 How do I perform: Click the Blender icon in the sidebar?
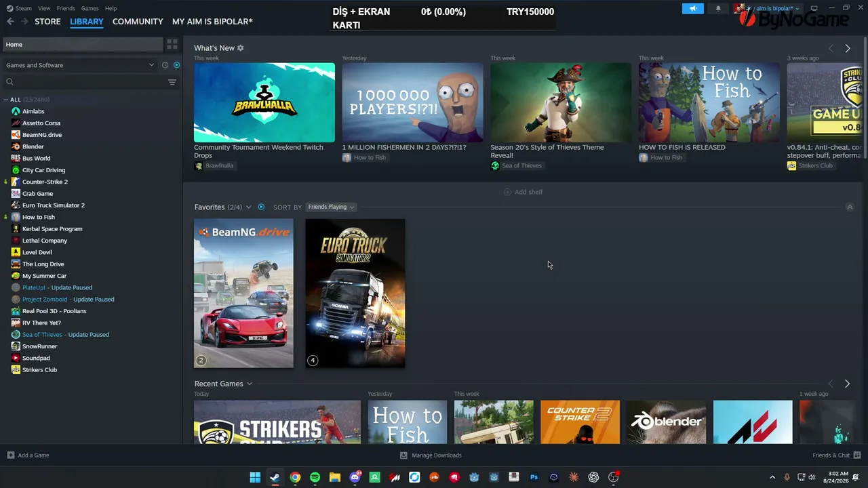pyautogui.click(x=16, y=146)
